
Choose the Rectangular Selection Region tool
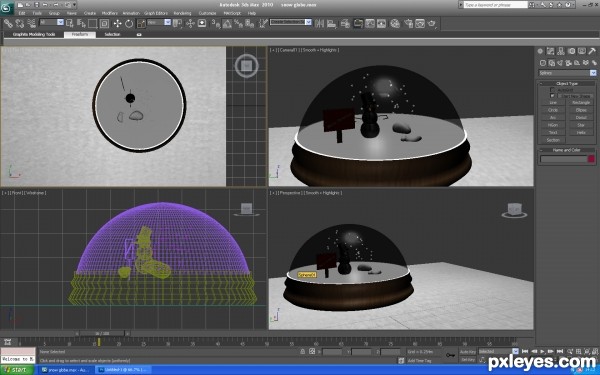(x=93, y=24)
